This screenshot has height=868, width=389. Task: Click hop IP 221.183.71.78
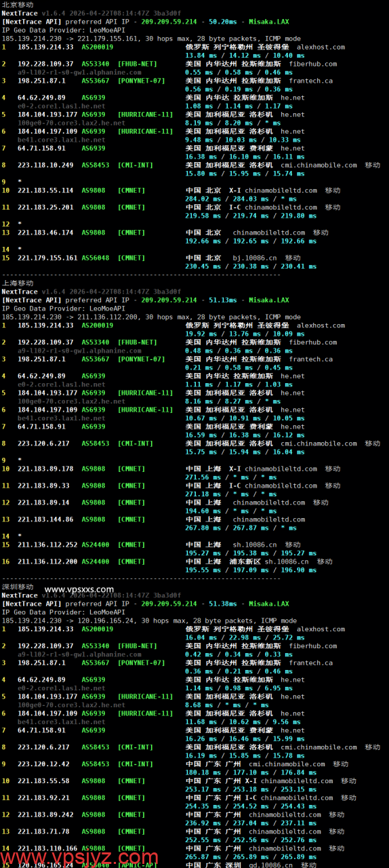click(44, 831)
